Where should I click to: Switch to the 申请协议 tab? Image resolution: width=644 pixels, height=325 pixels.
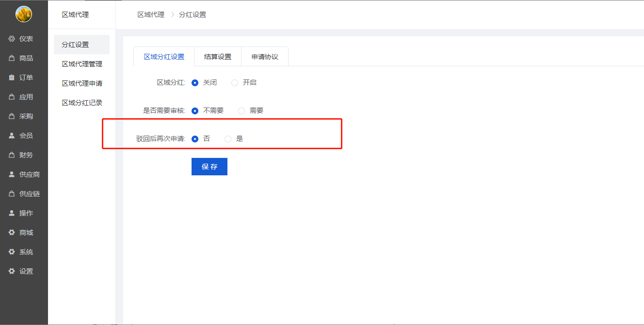pyautogui.click(x=265, y=57)
